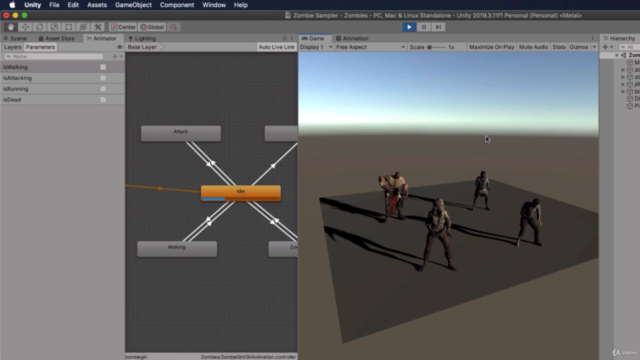This screenshot has height=360, width=640.
Task: Click the Step frame button
Action: [438, 27]
